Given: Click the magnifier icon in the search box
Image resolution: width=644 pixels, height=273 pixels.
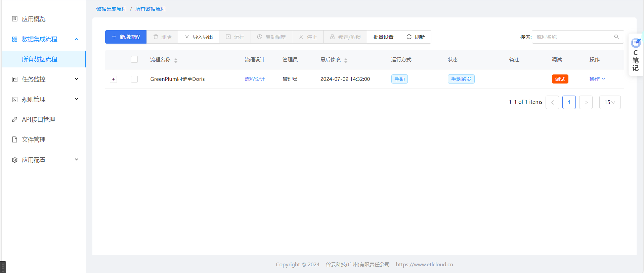Looking at the screenshot, I should pyautogui.click(x=616, y=37).
